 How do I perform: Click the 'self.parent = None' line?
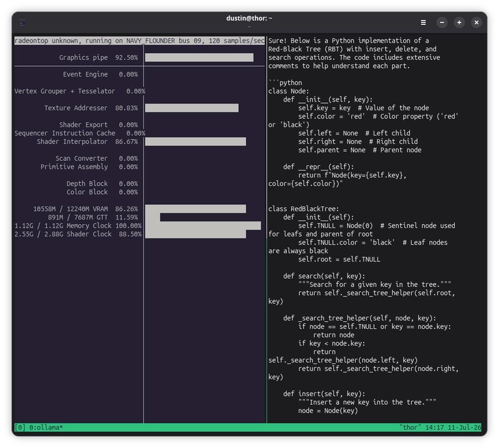(x=360, y=150)
